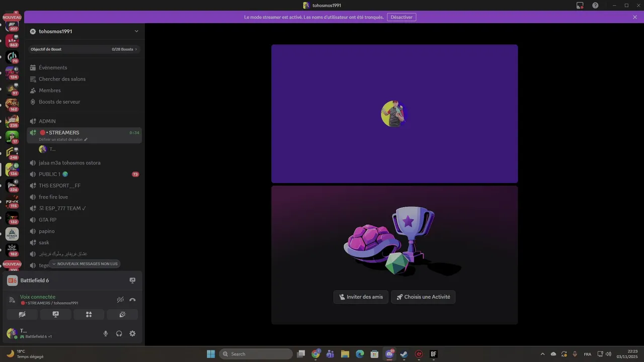The image size is (644, 362).
Task: Join THS ESPORT__FF voice channel
Action: 85,186
